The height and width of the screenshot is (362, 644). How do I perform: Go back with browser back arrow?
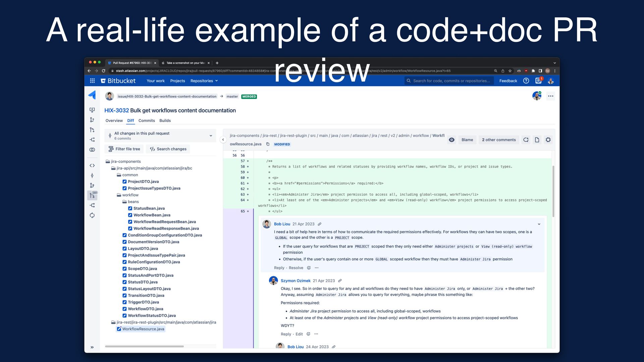[x=89, y=71]
